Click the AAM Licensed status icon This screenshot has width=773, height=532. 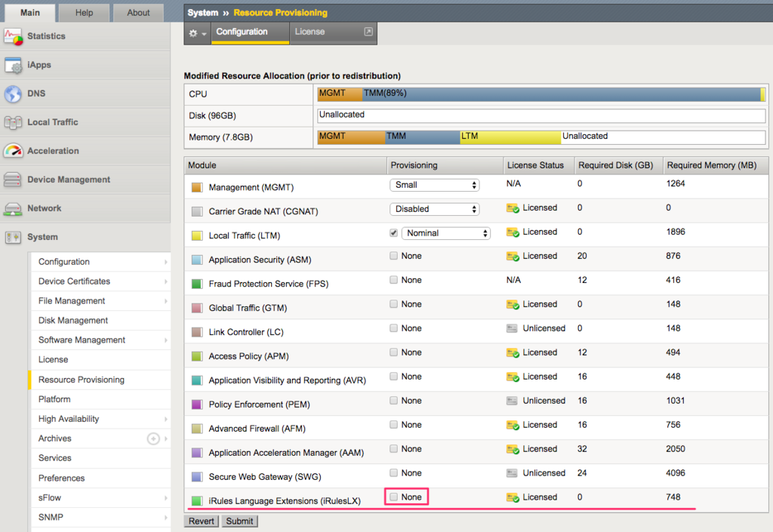click(x=513, y=450)
